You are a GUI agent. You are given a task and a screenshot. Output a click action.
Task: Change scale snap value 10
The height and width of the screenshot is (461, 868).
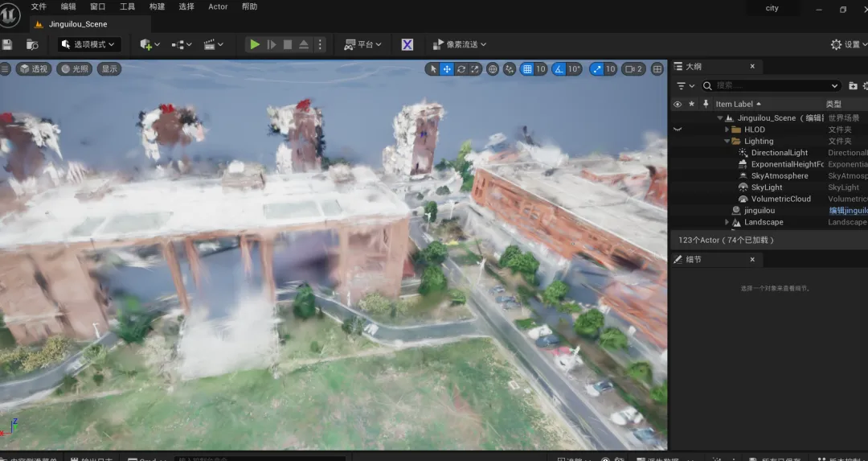point(610,69)
